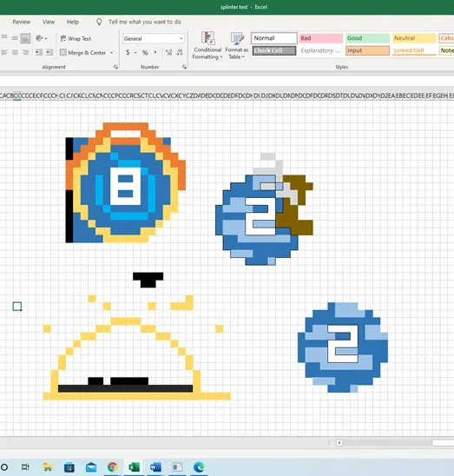Apply comma style number format
This screenshot has height=476, width=454.
155,52
